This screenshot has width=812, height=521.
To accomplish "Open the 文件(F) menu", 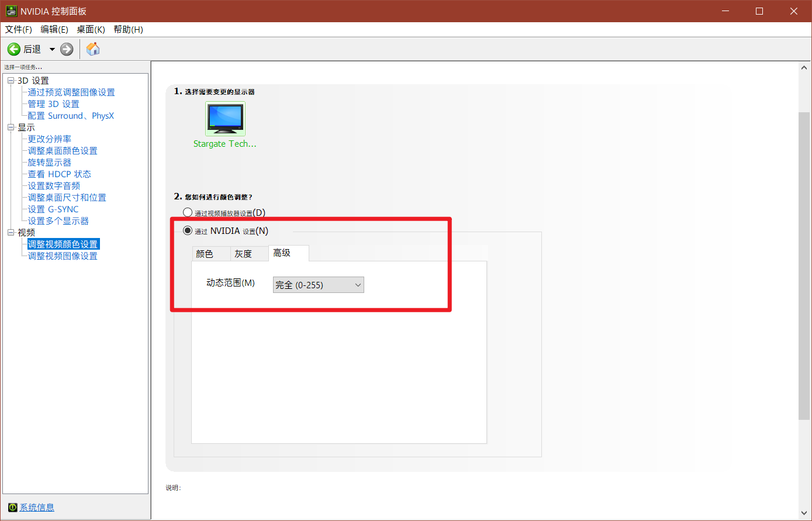I will click(x=19, y=29).
